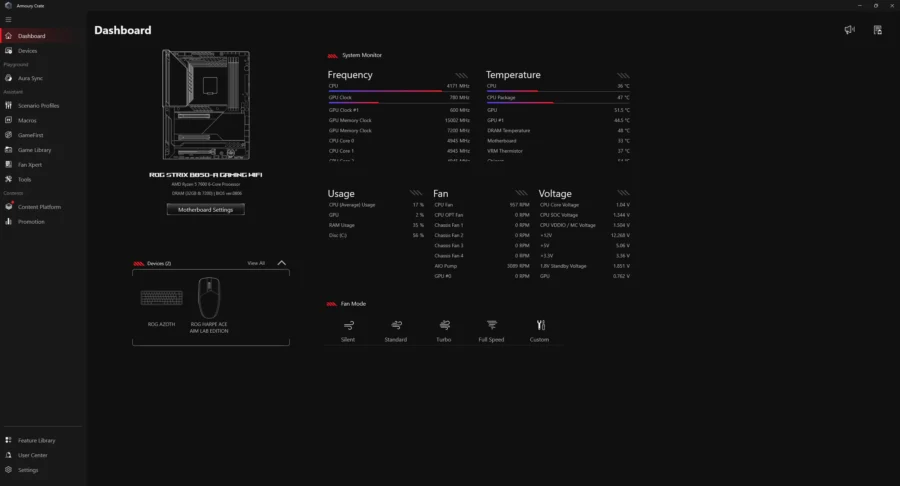Click the CPU frequency progress bar
Screen dimensions: 900x486
click(x=399, y=91)
